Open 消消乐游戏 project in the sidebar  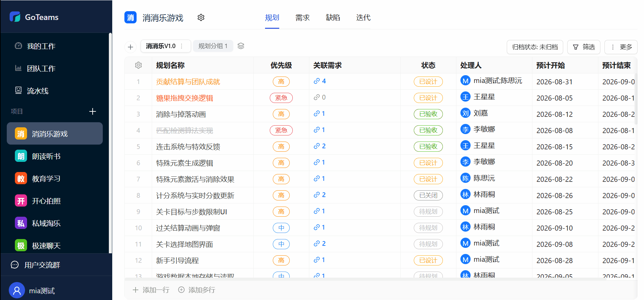pyautogui.click(x=55, y=134)
